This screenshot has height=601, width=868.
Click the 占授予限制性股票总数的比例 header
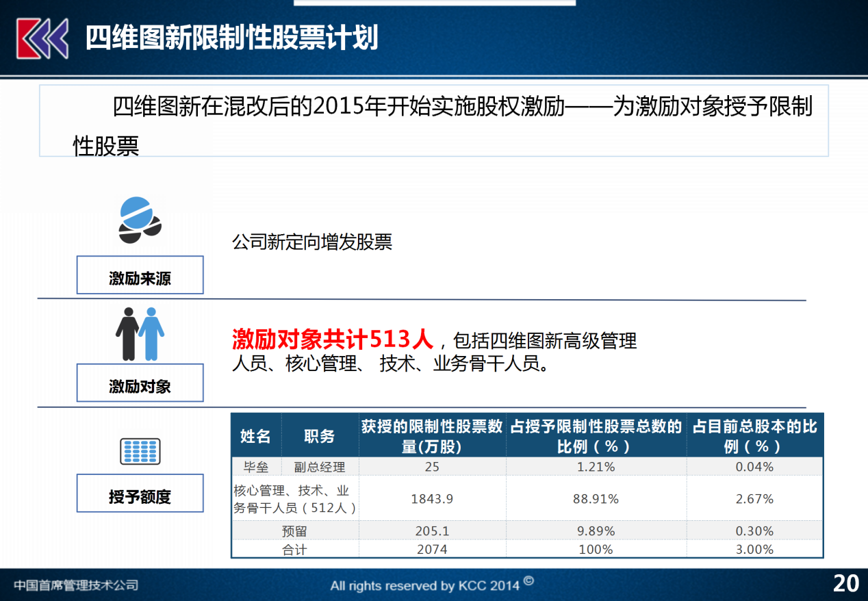[596, 436]
